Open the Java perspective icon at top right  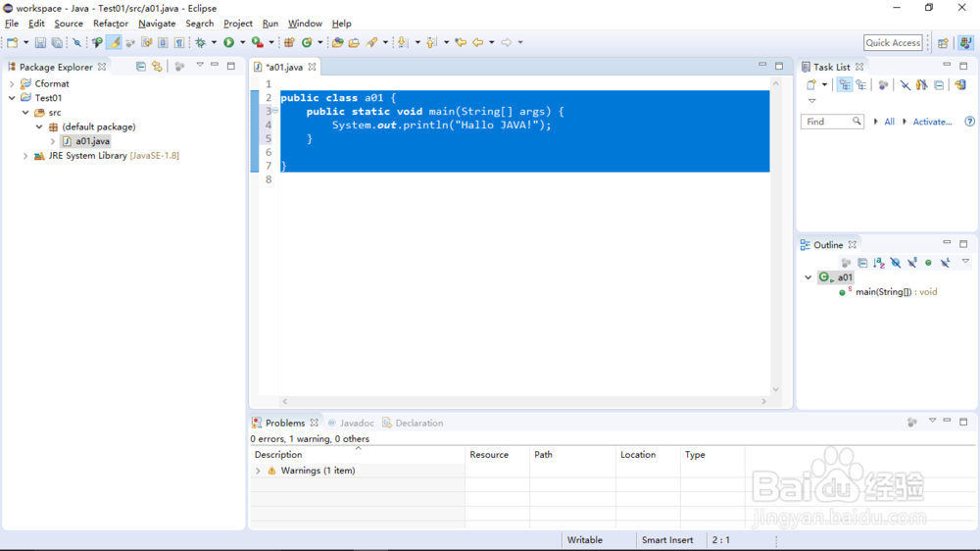(x=965, y=42)
